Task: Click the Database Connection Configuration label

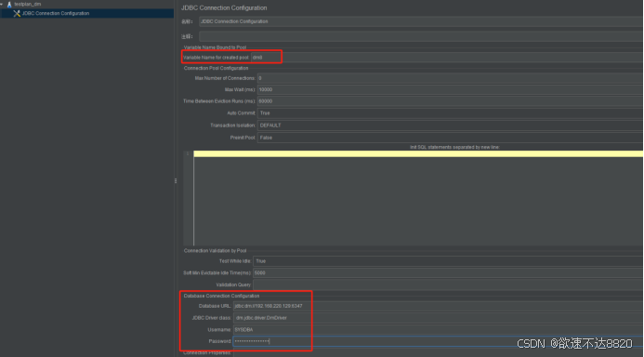Action: point(221,296)
